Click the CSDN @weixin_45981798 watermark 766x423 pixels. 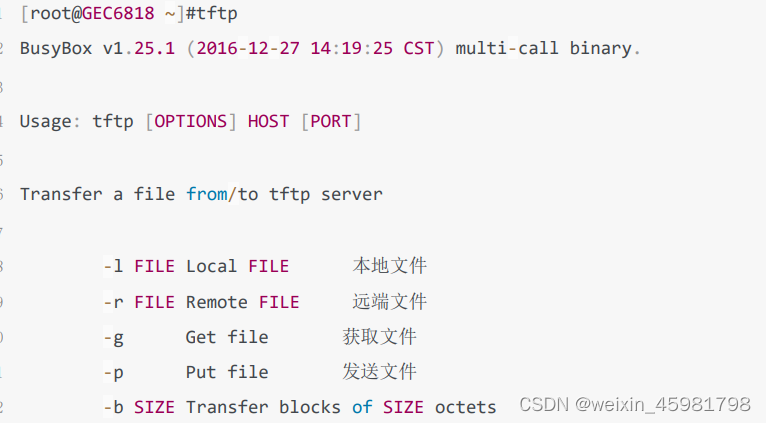coord(635,404)
